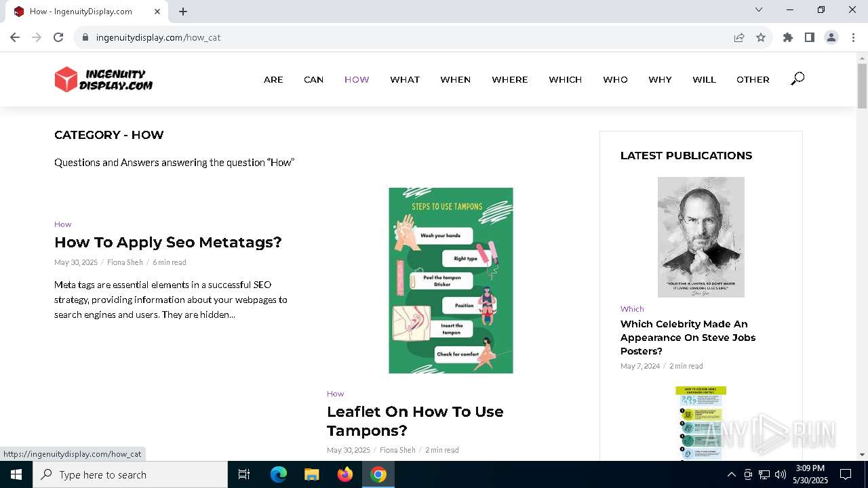Open a new browser tab with plus icon
This screenshot has width=868, height=488.
pos(183,12)
